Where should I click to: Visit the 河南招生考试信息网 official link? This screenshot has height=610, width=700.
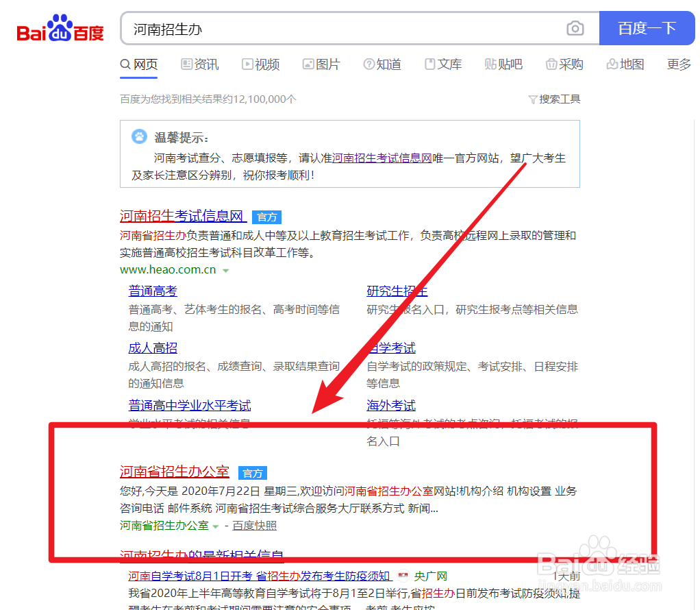[x=183, y=216]
